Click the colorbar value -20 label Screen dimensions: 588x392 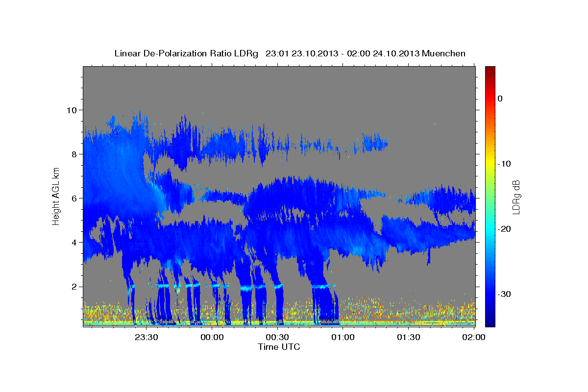coord(504,229)
